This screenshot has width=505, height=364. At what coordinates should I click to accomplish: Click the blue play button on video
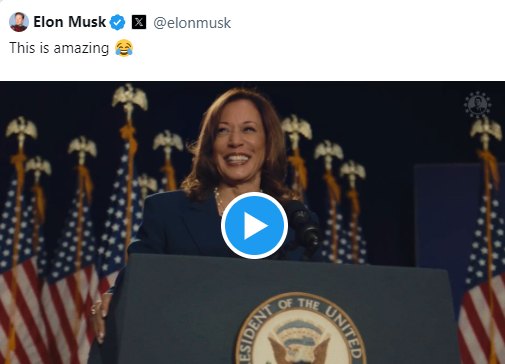(x=254, y=226)
